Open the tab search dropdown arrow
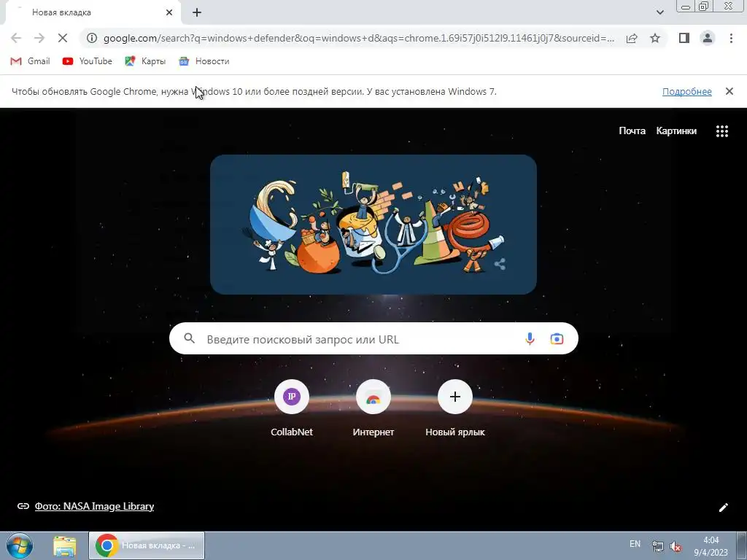Viewport: 747px width, 560px height. click(x=659, y=12)
